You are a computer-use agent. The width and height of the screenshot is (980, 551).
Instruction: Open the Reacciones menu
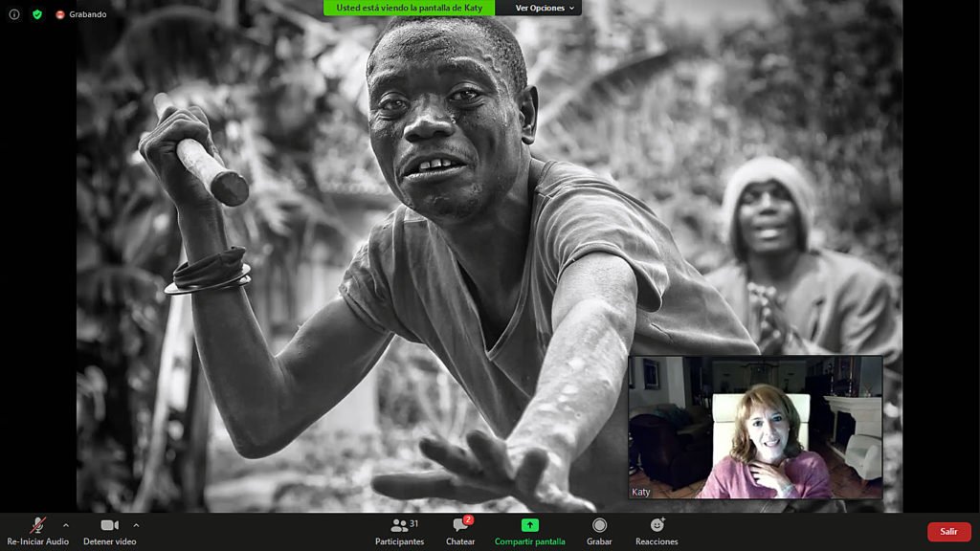657,531
